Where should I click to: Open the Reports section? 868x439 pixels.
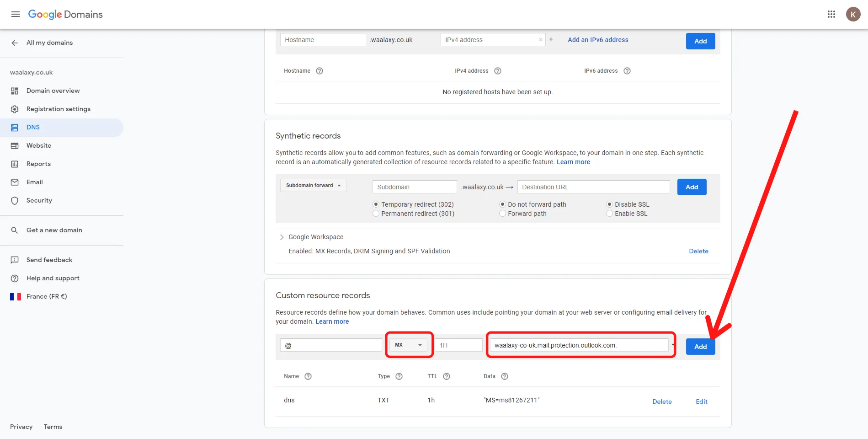38,164
